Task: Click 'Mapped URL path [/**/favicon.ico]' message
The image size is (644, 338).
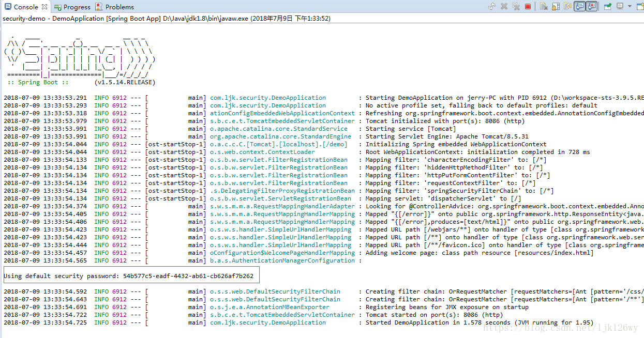Action: pos(505,245)
